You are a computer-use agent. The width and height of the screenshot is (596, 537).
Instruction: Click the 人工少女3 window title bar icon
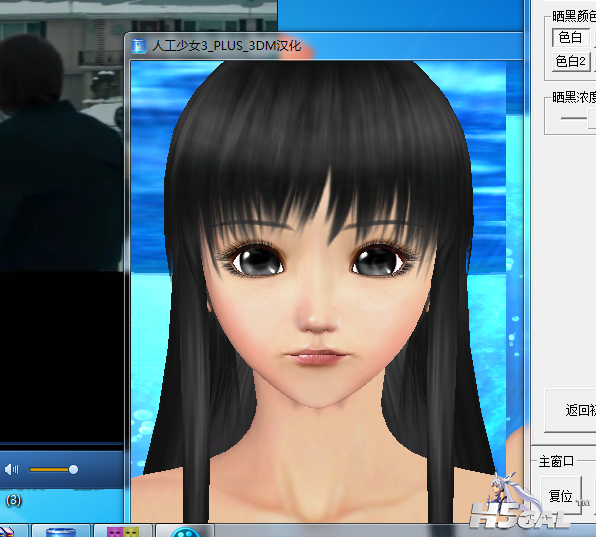pyautogui.click(x=139, y=46)
